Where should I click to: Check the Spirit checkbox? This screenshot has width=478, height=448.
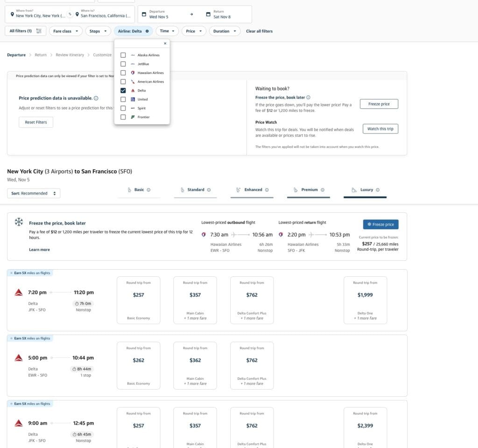click(x=123, y=108)
